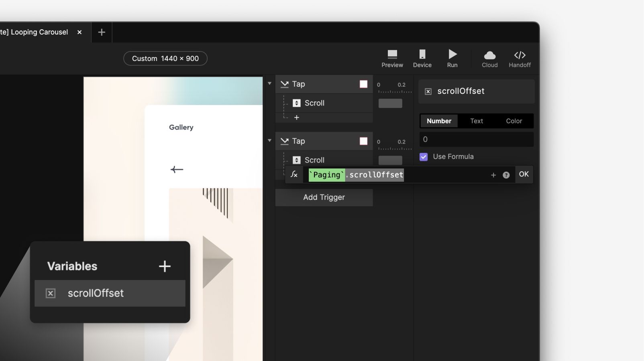Open the Custom 1440 × 900 device size selector
Viewport: 644px width, 361px height.
165,59
